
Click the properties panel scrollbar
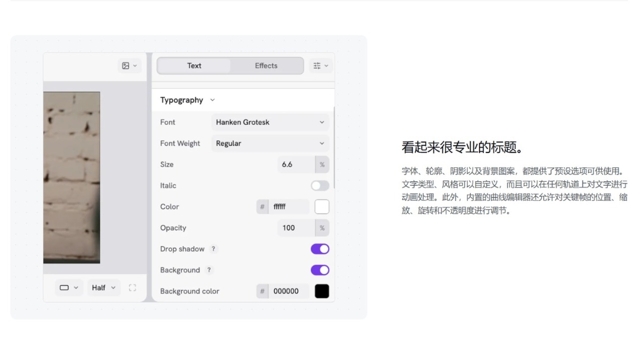(334, 149)
